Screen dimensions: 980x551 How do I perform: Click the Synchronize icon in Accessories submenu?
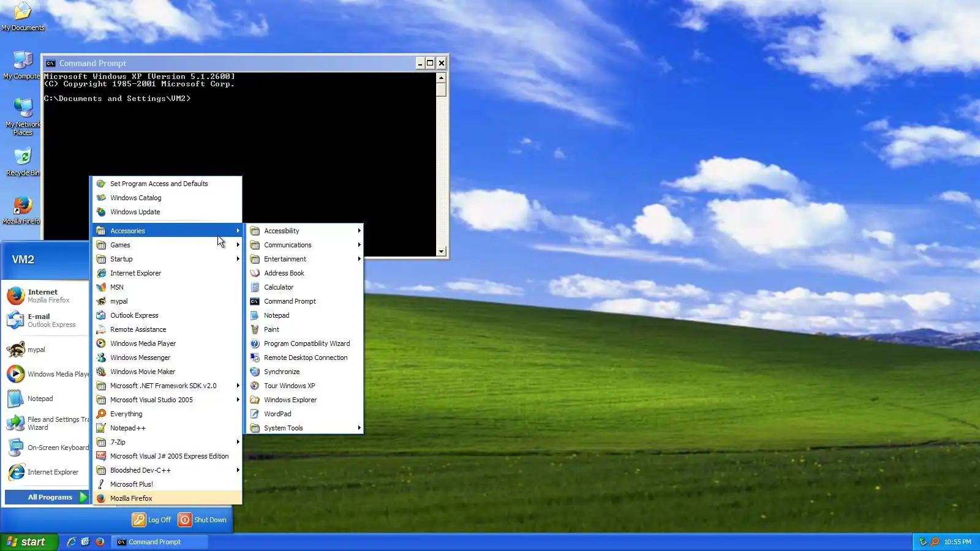255,372
